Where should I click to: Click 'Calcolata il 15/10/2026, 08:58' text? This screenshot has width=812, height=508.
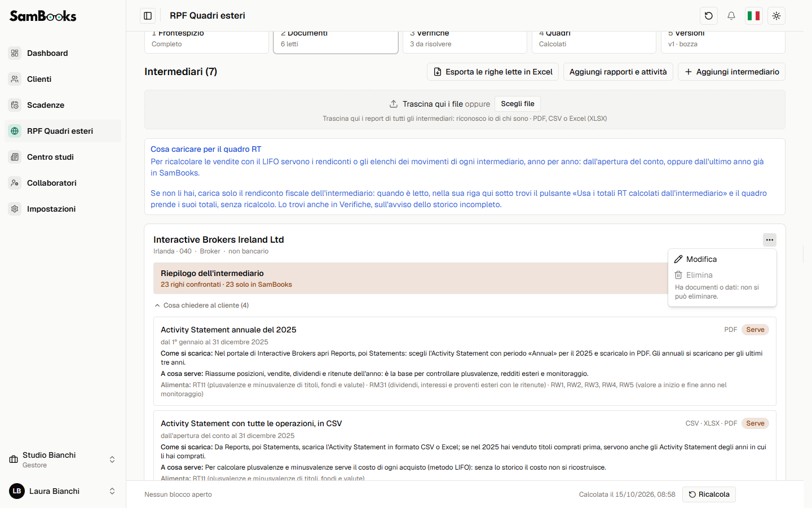tap(627, 494)
